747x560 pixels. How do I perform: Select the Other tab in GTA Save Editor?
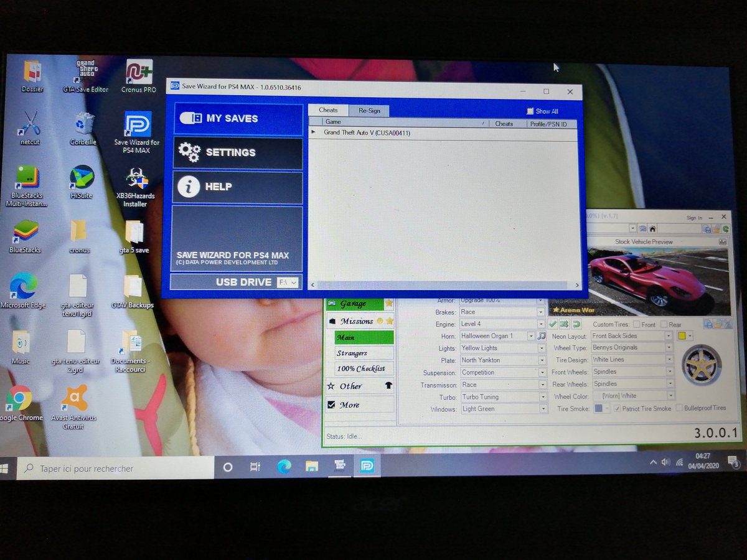click(360, 386)
